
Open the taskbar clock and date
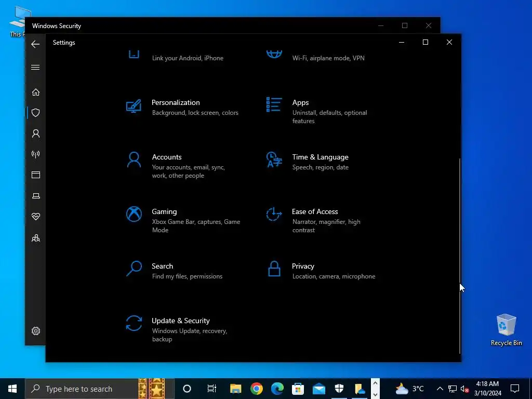click(487, 389)
